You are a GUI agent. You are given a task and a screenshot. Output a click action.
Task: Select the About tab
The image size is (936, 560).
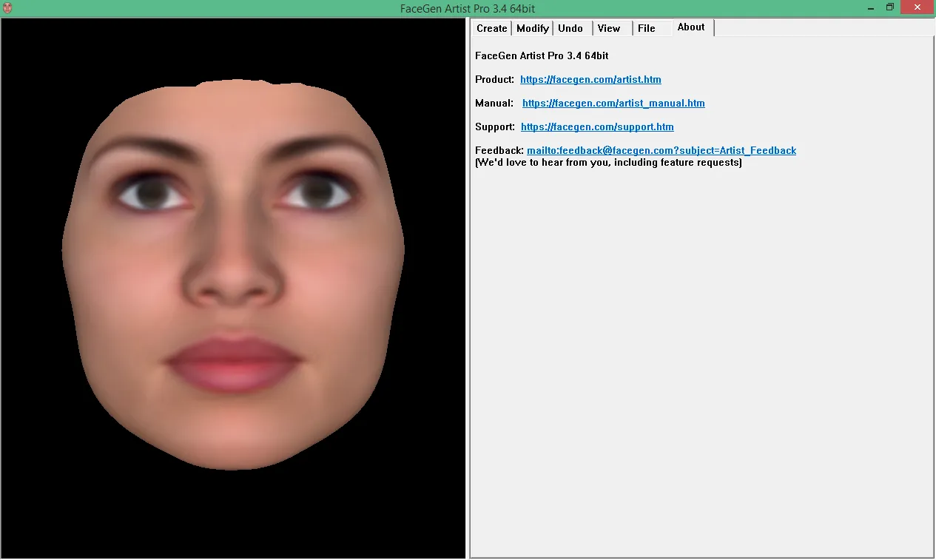click(x=691, y=27)
